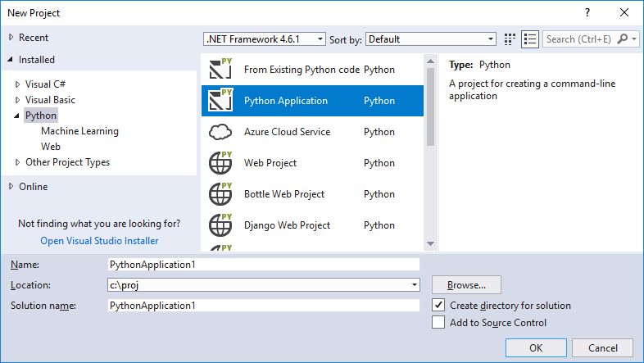Select the Python Application template icon
This screenshot has height=363, width=644.
point(220,101)
